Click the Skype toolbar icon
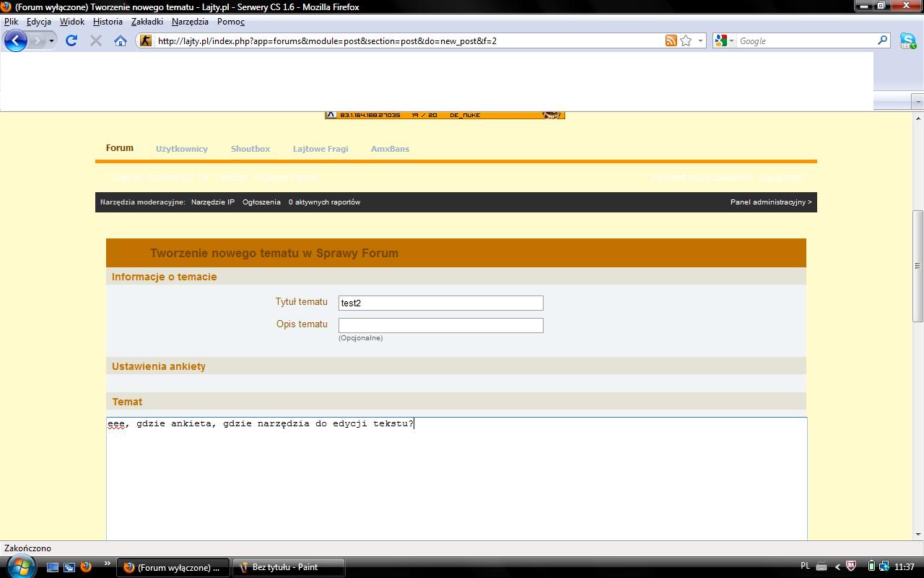Viewport: 924px width, 578px height. [x=907, y=41]
